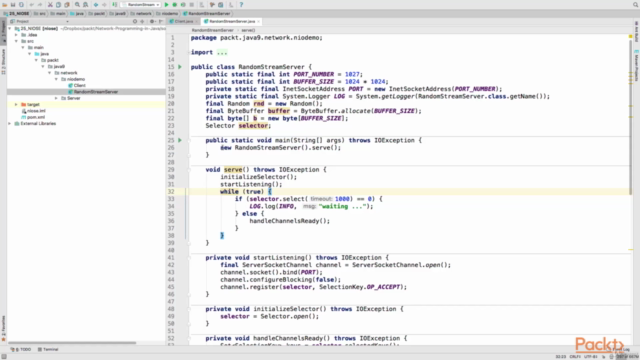Click the 32:23 cursor position indicator
The image size is (640, 360).
pyautogui.click(x=561, y=356)
